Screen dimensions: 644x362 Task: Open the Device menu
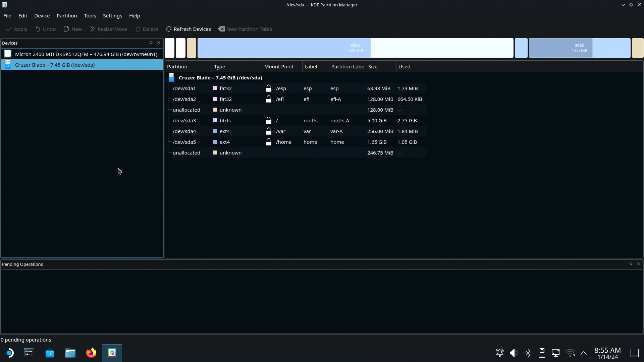tap(42, 16)
